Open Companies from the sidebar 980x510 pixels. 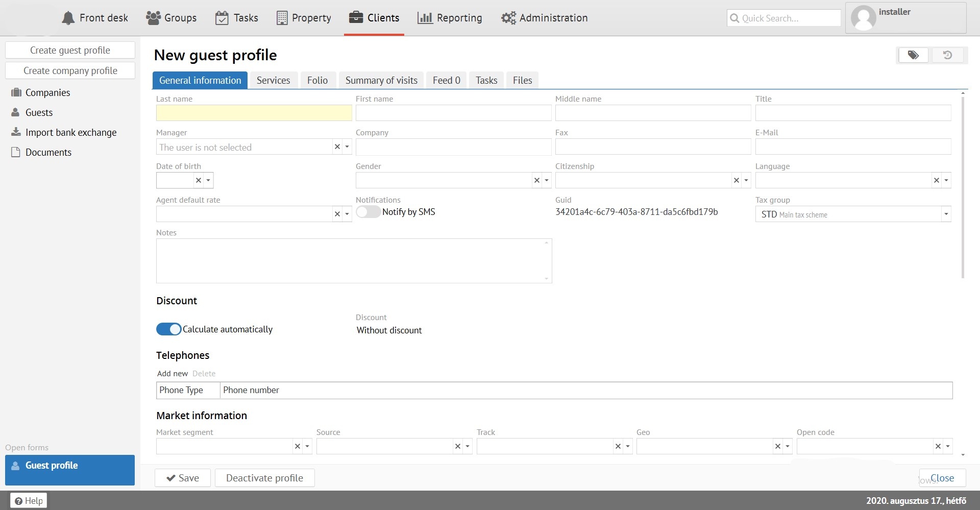(x=47, y=92)
